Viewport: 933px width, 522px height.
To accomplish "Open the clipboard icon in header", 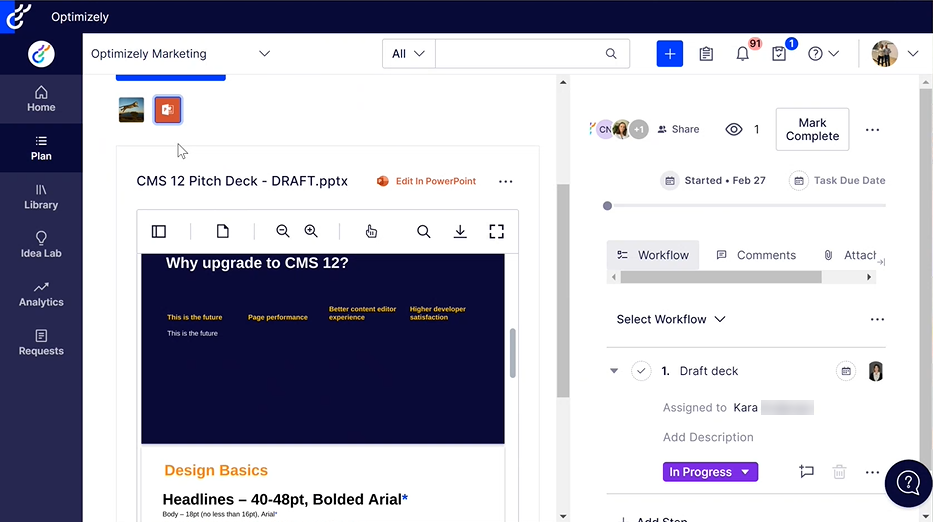I will (x=706, y=54).
